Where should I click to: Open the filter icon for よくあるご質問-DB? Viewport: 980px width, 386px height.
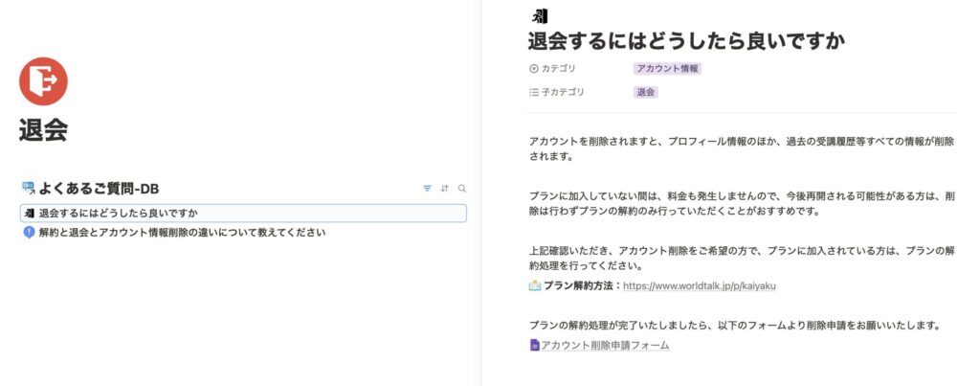427,189
